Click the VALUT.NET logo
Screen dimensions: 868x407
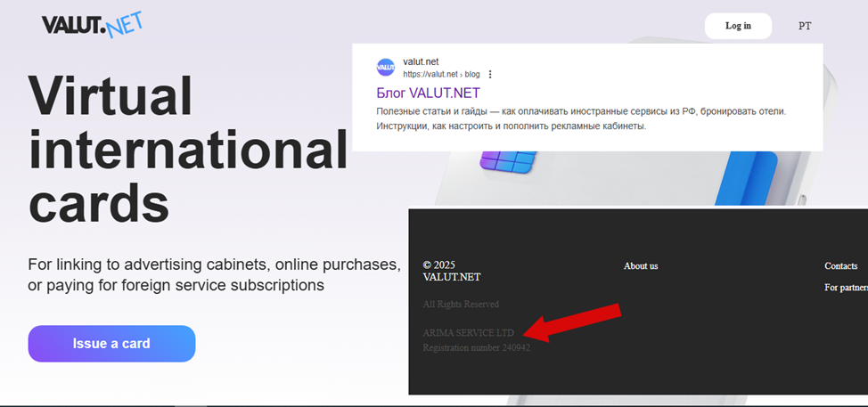click(92, 24)
